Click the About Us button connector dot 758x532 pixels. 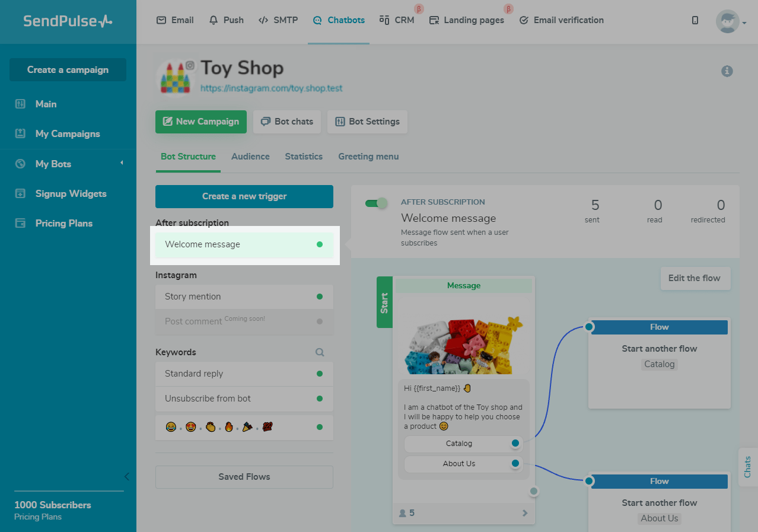(x=515, y=463)
